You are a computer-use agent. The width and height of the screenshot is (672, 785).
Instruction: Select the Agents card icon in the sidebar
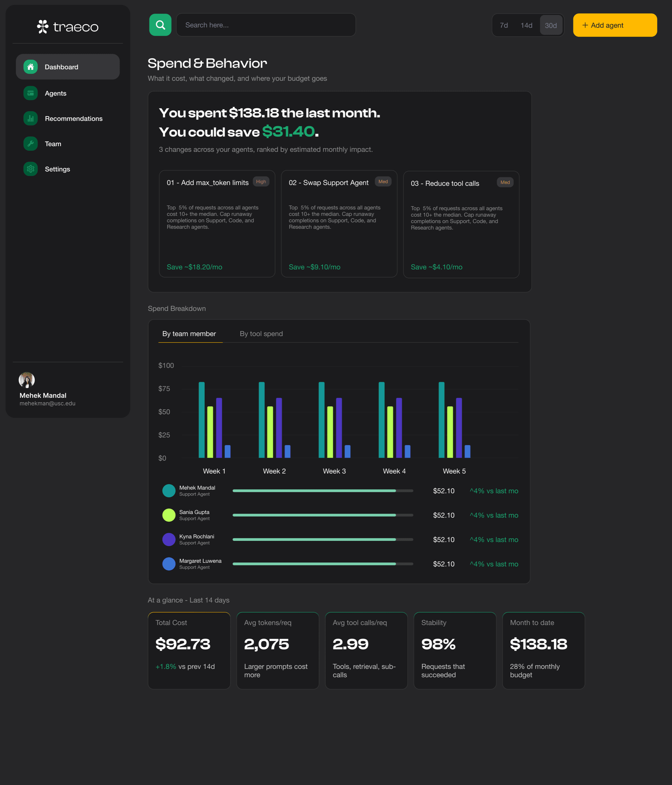point(30,93)
